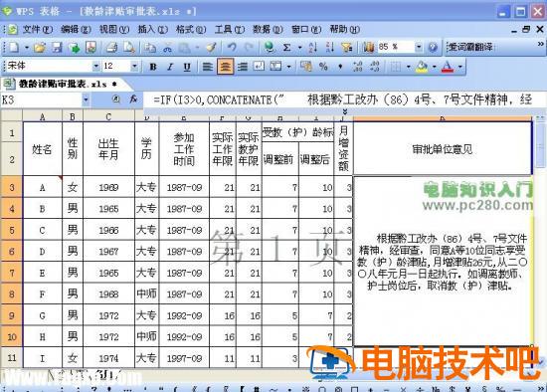547x392 pixels.
Task: Toggle center alignment
Action: [x=225, y=67]
